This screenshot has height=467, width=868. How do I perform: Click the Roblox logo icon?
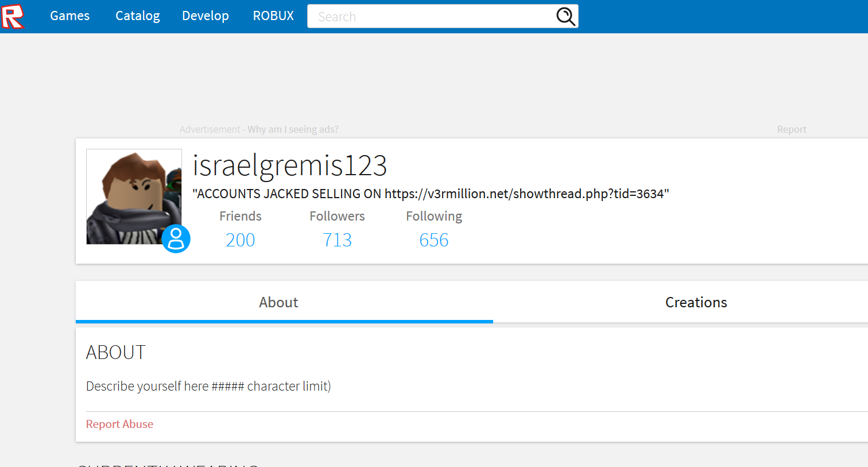point(13,16)
